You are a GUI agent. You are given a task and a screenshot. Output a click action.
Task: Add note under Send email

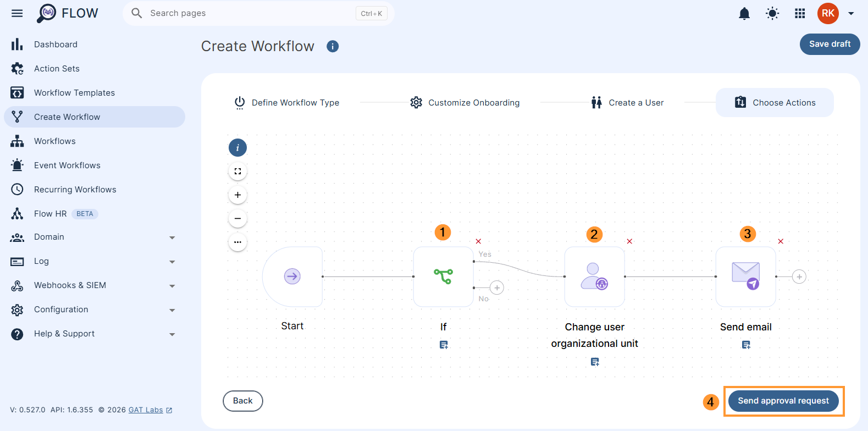click(746, 345)
